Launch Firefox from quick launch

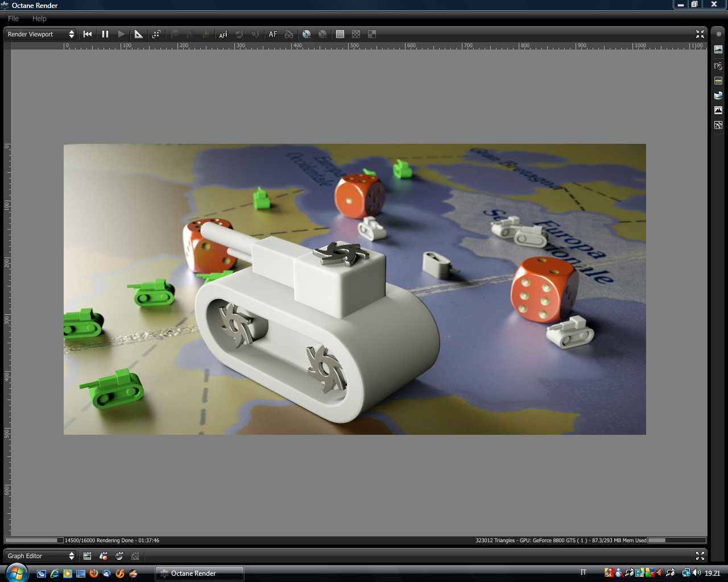[94, 573]
